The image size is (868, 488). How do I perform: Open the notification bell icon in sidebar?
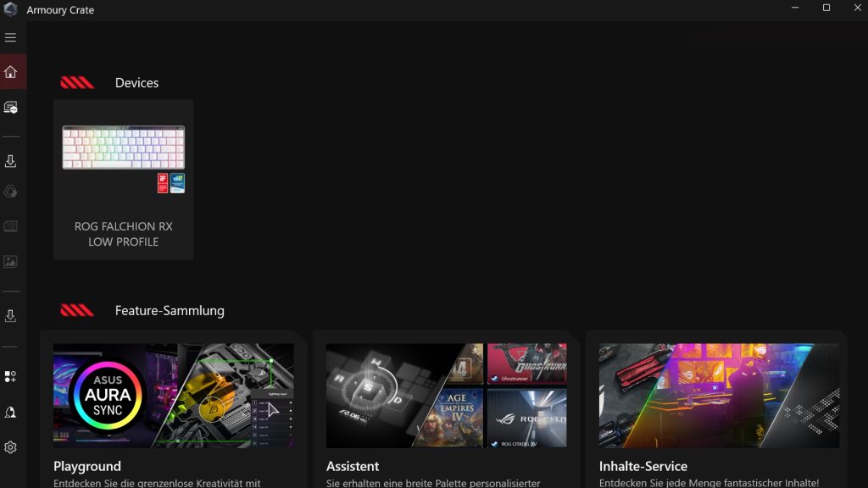pyautogui.click(x=10, y=412)
